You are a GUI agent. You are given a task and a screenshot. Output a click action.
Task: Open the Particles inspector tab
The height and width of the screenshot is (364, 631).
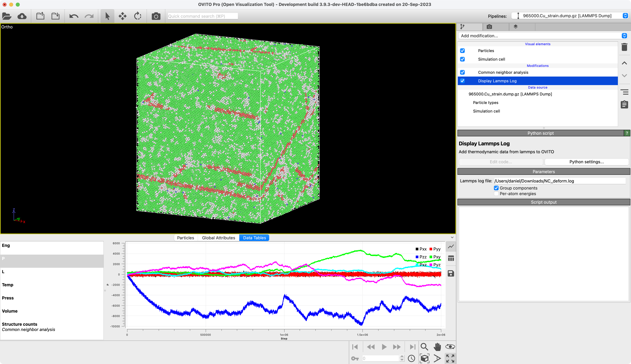[x=185, y=238]
